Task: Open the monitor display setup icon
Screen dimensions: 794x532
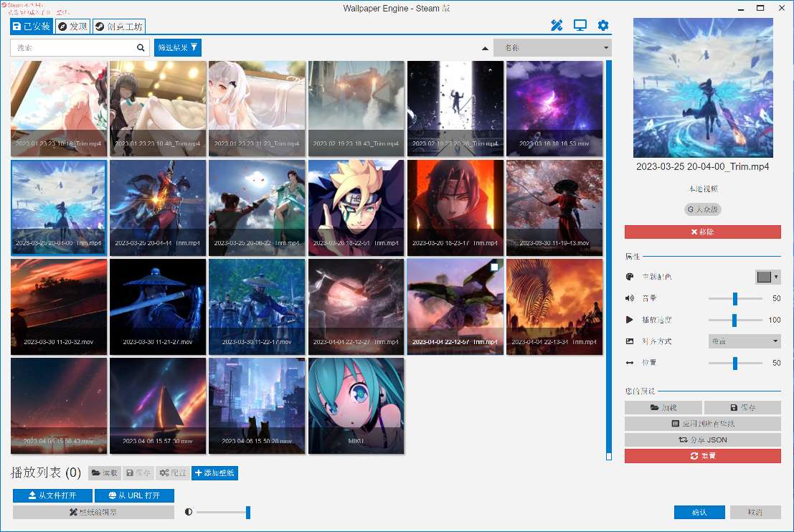Action: pyautogui.click(x=580, y=25)
